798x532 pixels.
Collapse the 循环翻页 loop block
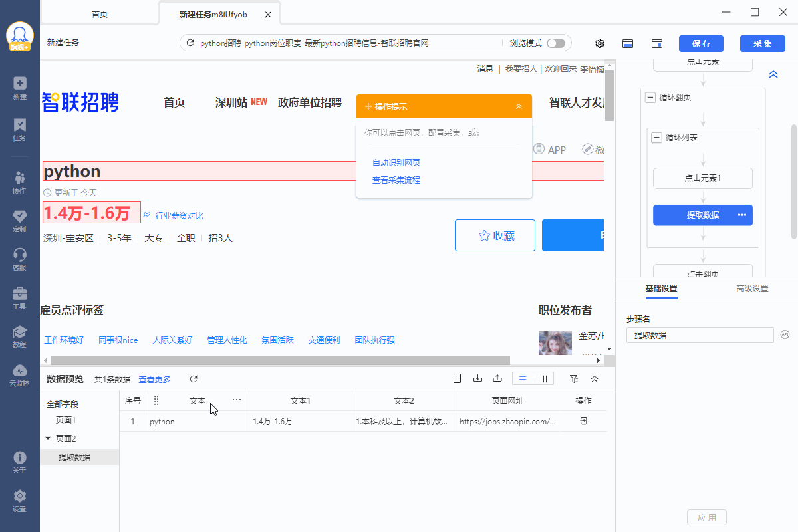click(650, 98)
